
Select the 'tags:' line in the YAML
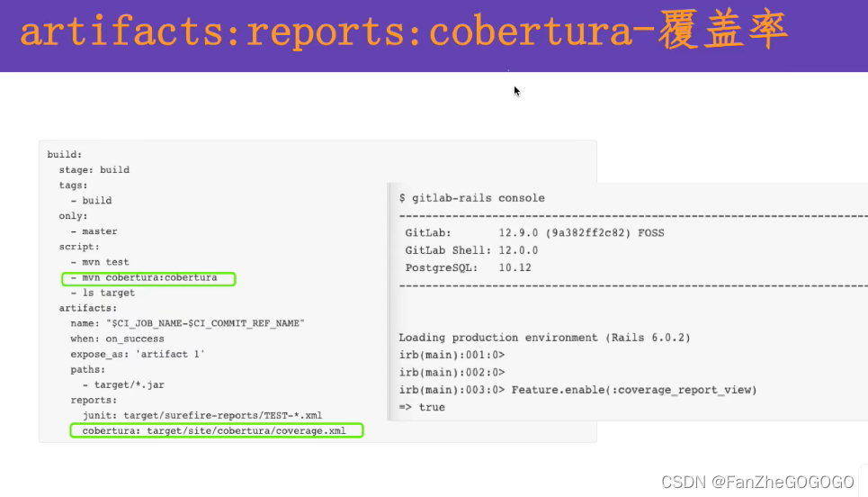73,185
